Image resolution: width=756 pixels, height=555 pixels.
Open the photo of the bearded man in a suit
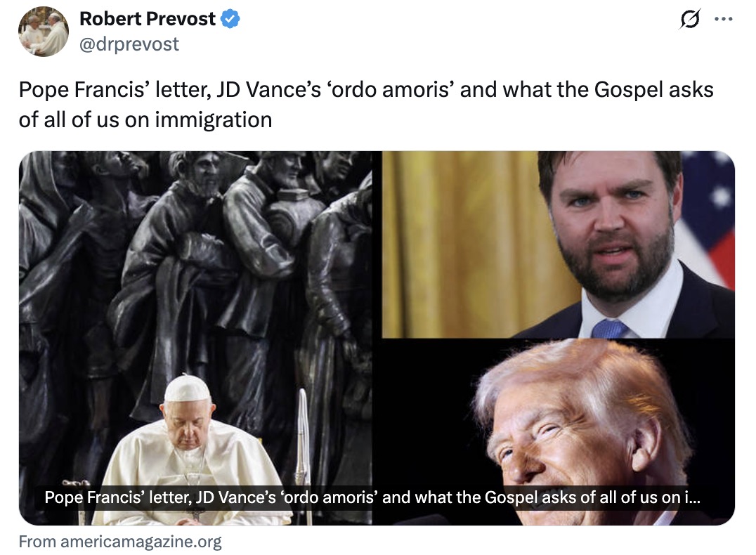point(559,244)
